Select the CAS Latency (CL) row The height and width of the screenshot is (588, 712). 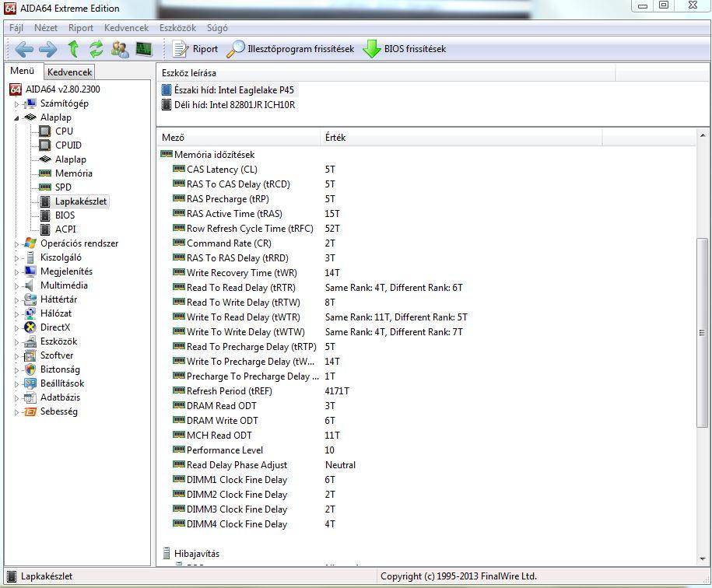(x=426, y=170)
